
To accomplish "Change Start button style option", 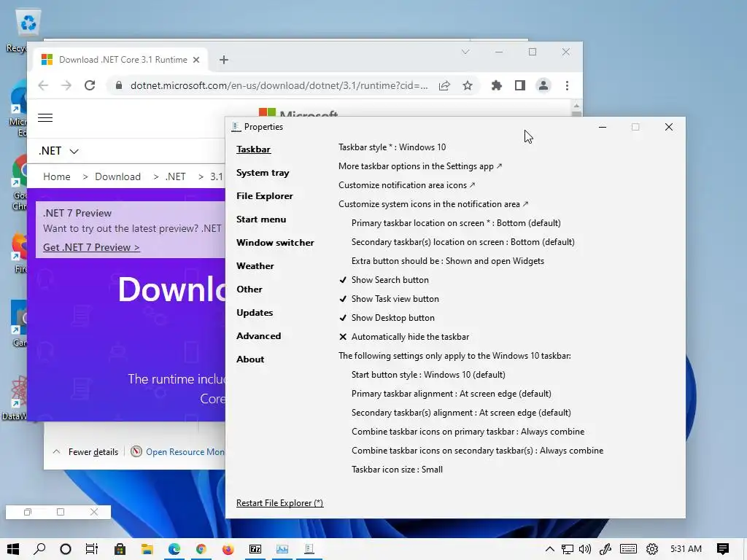I will (428, 375).
